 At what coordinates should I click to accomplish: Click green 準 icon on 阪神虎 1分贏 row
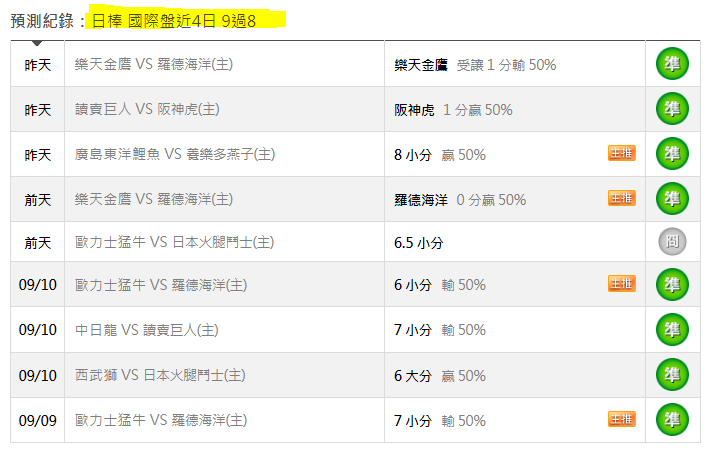click(672, 109)
